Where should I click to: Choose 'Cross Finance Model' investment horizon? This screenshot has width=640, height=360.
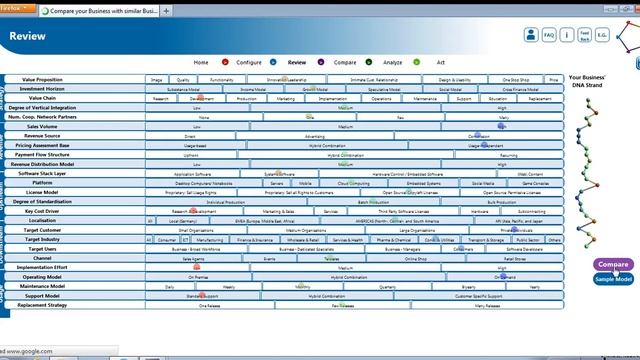coord(520,89)
